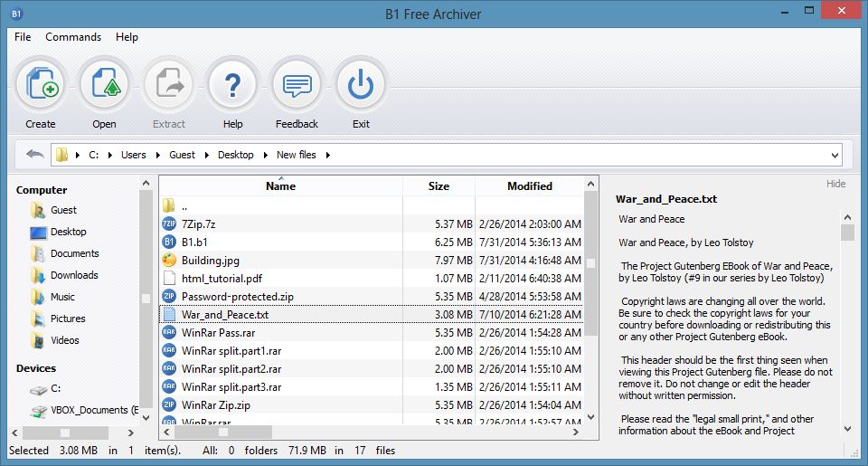Click the preview panel scroll down arrow
Image resolution: width=868 pixels, height=466 pixels.
[x=847, y=428]
